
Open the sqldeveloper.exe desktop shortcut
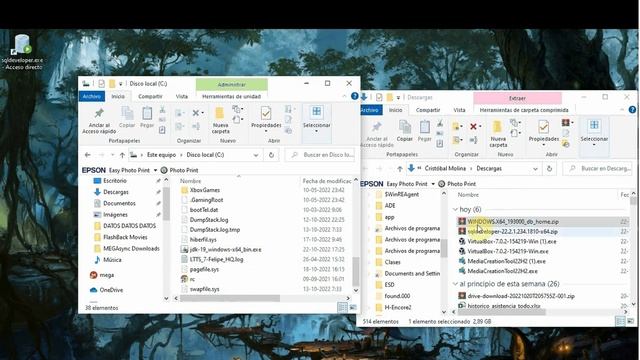pyautogui.click(x=22, y=52)
